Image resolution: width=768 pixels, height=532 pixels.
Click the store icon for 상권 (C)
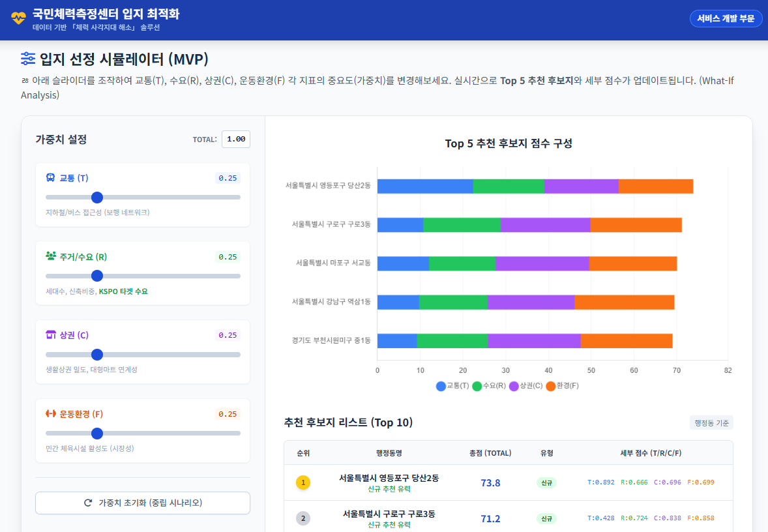(x=51, y=335)
